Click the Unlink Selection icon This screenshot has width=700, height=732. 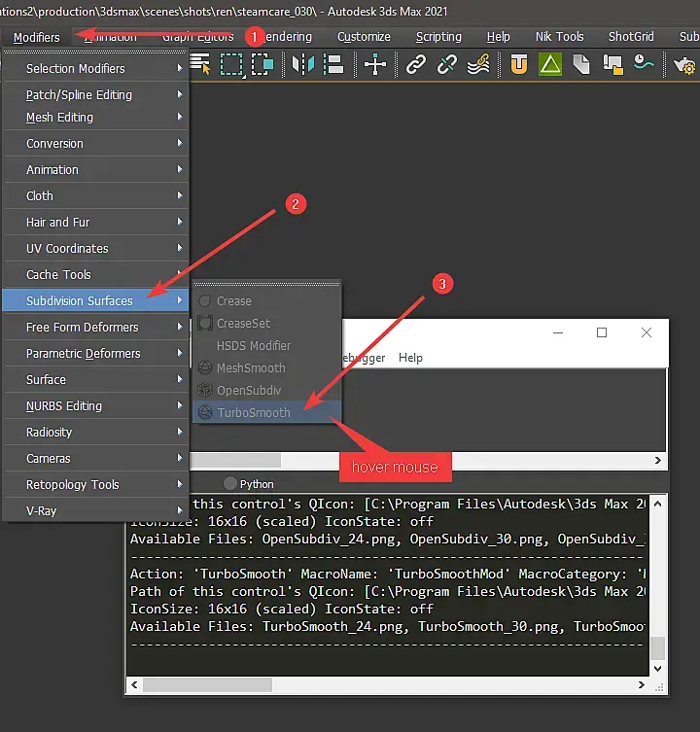click(x=447, y=65)
